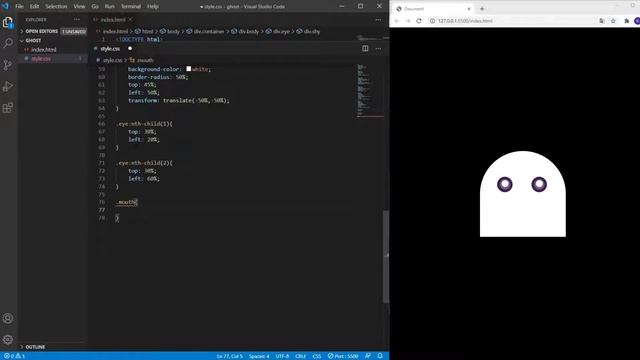
Task: Open the Run and Debug view
Action: pyautogui.click(x=8, y=87)
